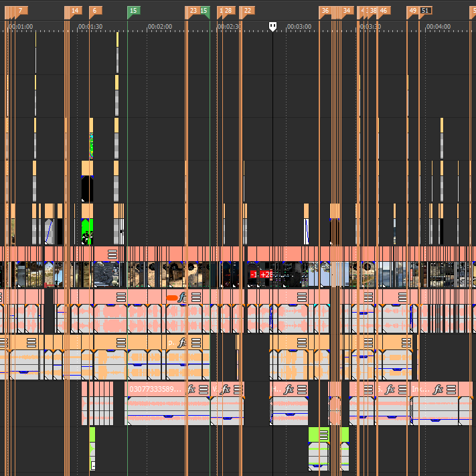This screenshot has height=476, width=476.
Task: Open the 03077333589 clip's event menu icon
Action: [204, 389]
